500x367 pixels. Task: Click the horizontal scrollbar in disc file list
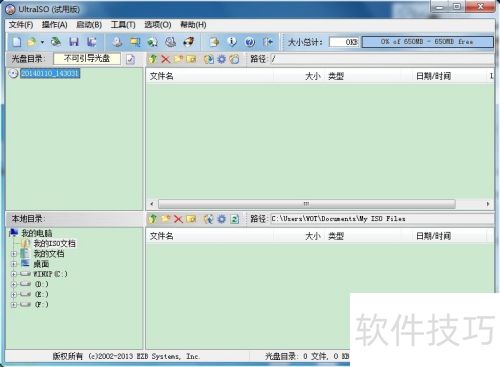point(307,204)
